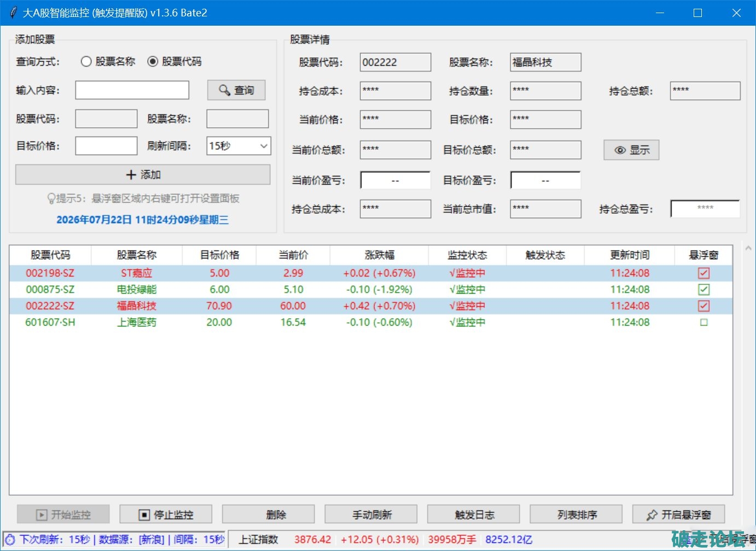Image resolution: width=756 pixels, height=551 pixels.
Task: Click the scroll-up arrow of the list scrollbar
Action: tap(748, 248)
